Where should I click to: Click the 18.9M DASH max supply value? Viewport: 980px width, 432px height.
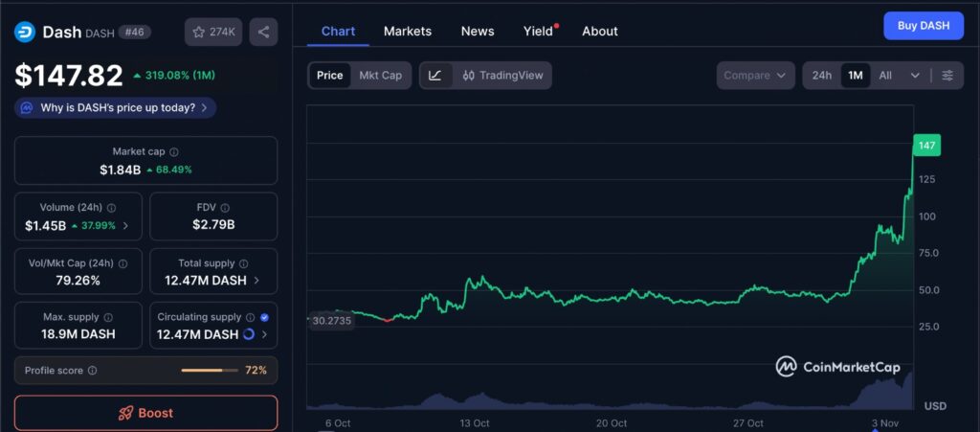tap(78, 334)
